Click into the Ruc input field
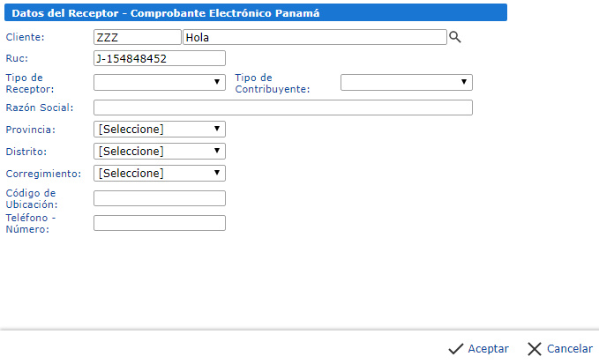The height and width of the screenshot is (364, 599). click(160, 59)
